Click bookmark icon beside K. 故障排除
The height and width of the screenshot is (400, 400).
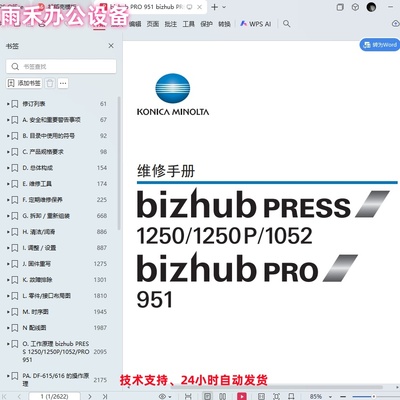coord(15,280)
